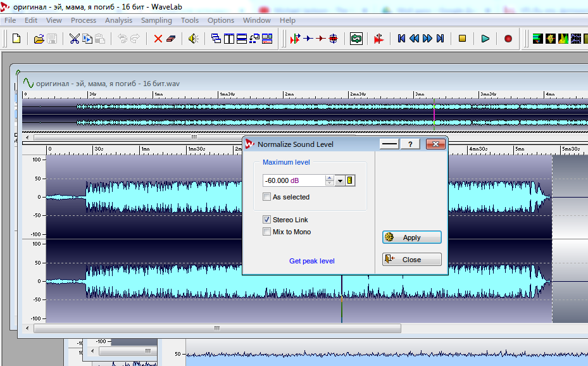The width and height of the screenshot is (588, 366).
Task: Enable the As selected checkbox
Action: (x=267, y=197)
